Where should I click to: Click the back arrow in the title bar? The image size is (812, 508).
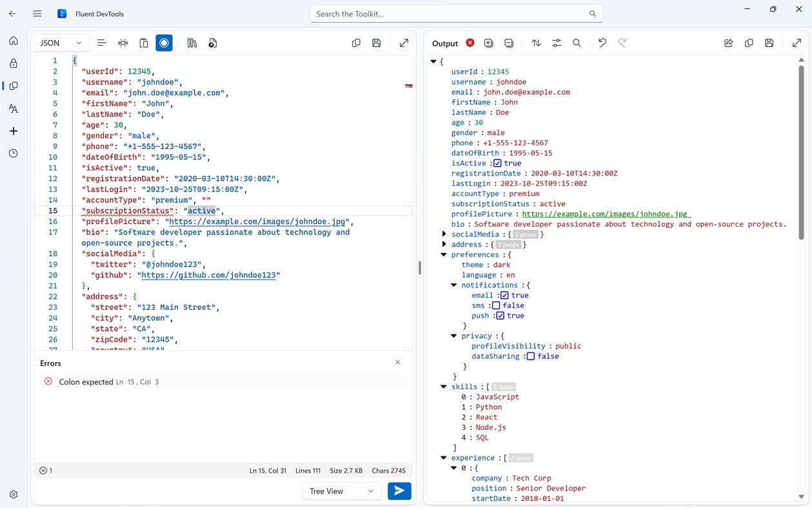click(x=13, y=14)
